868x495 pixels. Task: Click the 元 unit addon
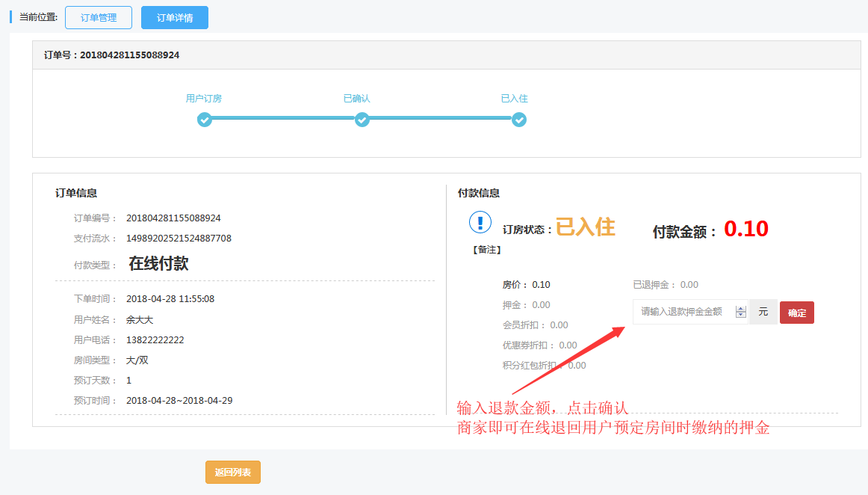point(763,312)
